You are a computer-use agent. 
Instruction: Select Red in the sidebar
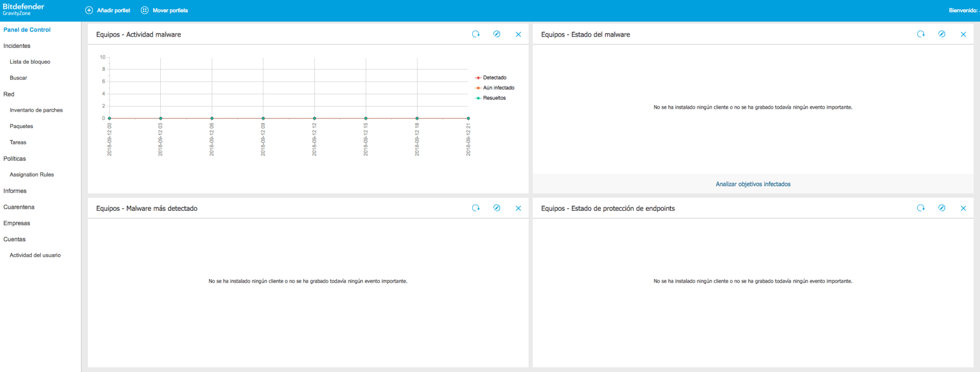[9, 94]
